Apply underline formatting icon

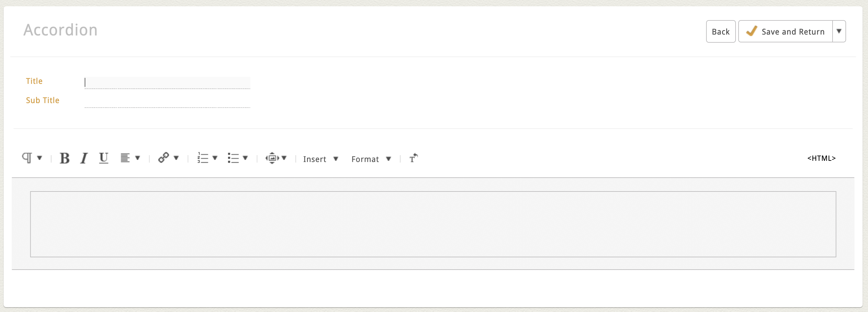coord(103,158)
